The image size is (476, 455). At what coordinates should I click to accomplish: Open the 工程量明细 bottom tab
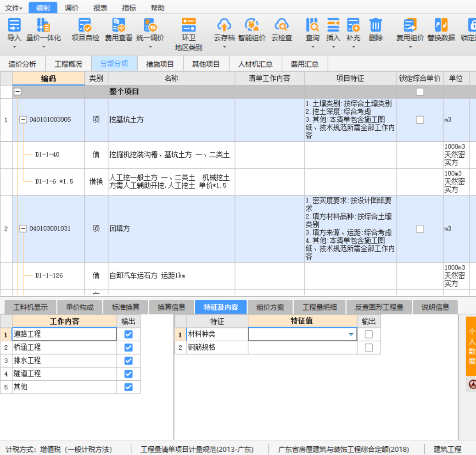[x=319, y=307]
